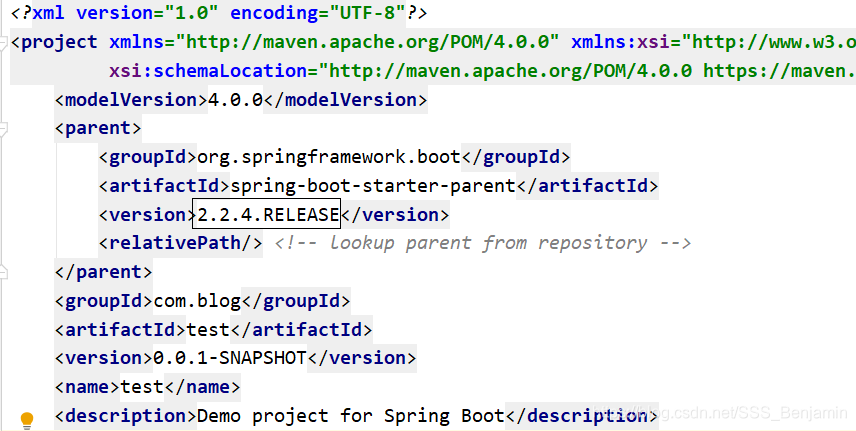This screenshot has height=431, width=856.
Task: Click the opening parent tag
Action: (98, 128)
